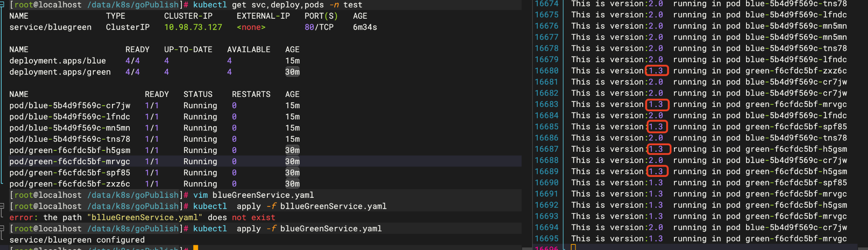Select the service/bluegreen row name
This screenshot has width=868, height=250.
point(50,27)
